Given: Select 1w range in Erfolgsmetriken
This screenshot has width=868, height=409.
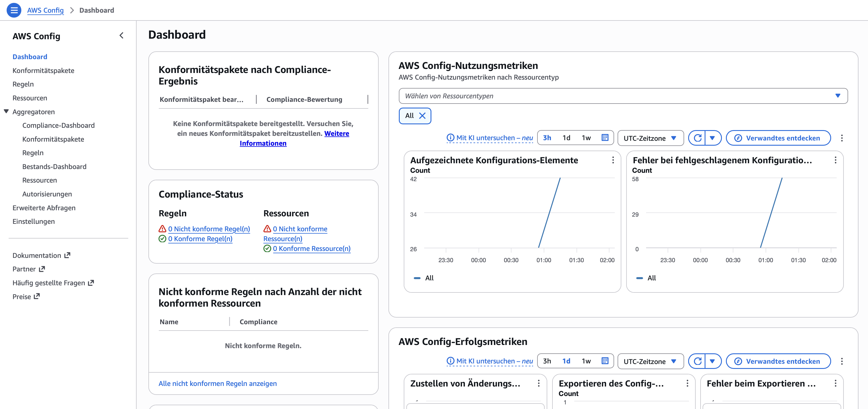Looking at the screenshot, I should pyautogui.click(x=586, y=361).
